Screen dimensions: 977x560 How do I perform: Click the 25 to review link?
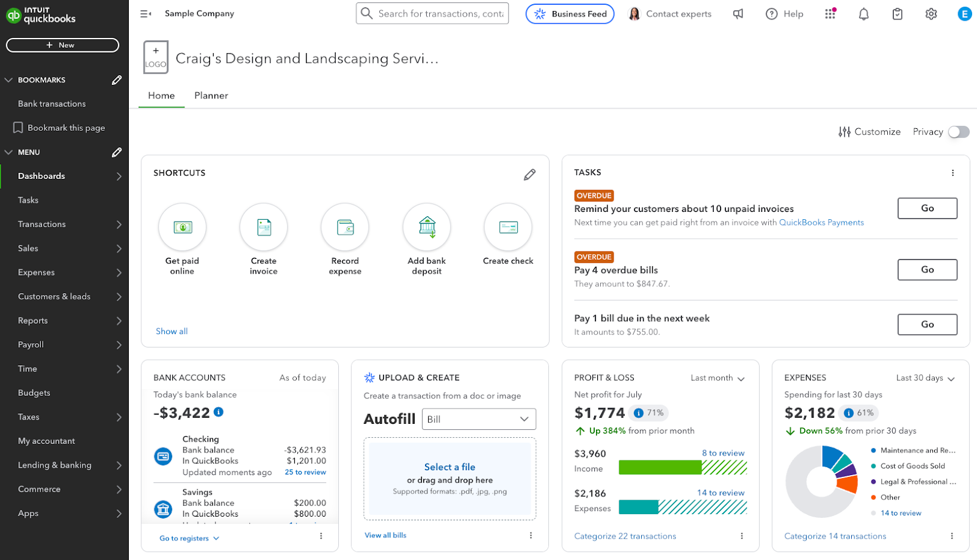(x=305, y=472)
